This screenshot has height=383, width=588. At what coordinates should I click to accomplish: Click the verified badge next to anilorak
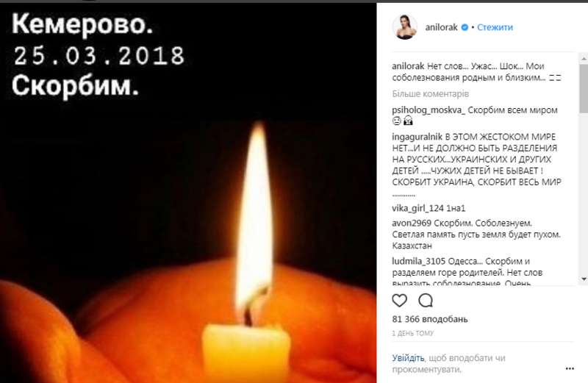pos(465,27)
